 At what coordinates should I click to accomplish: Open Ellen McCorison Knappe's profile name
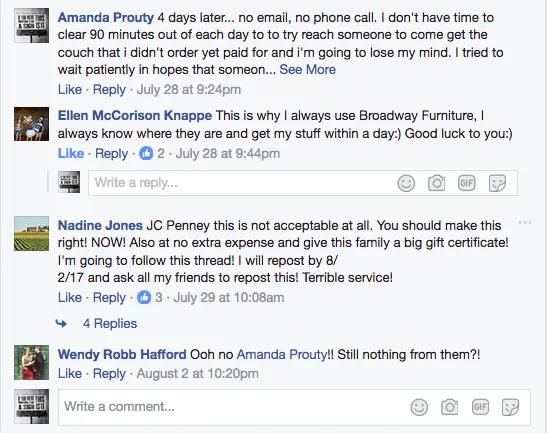[x=135, y=115]
